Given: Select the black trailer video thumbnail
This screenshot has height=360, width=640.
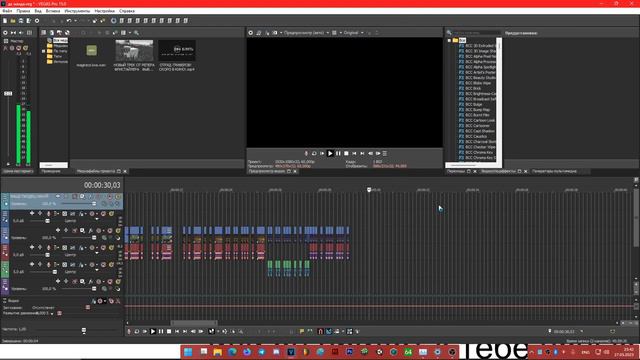Looking at the screenshot, I should (177, 50).
